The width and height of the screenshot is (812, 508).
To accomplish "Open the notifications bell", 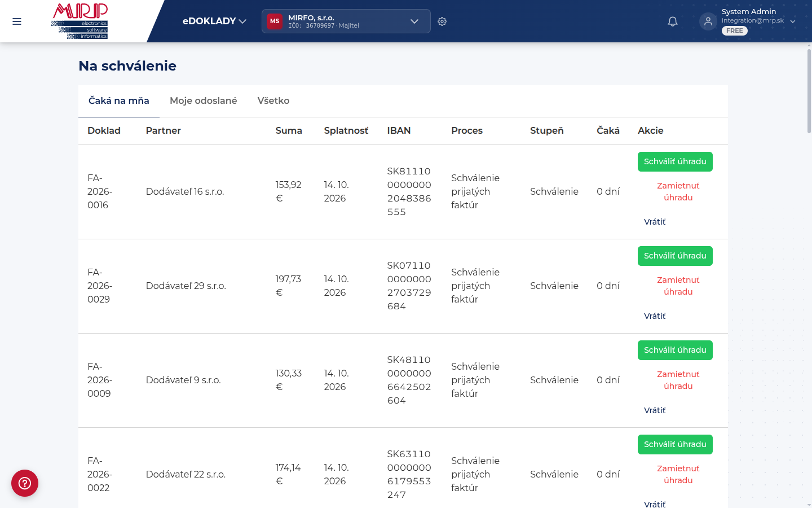I will click(673, 21).
